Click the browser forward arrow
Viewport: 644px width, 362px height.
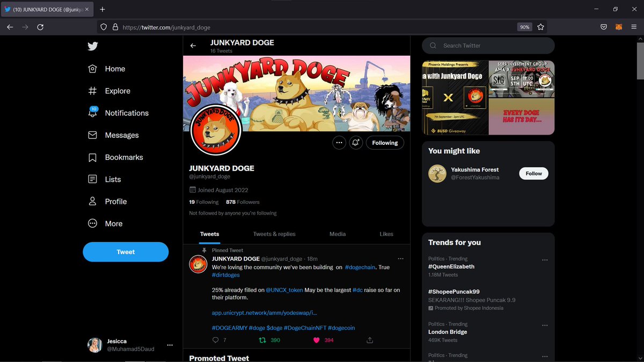[x=25, y=27]
